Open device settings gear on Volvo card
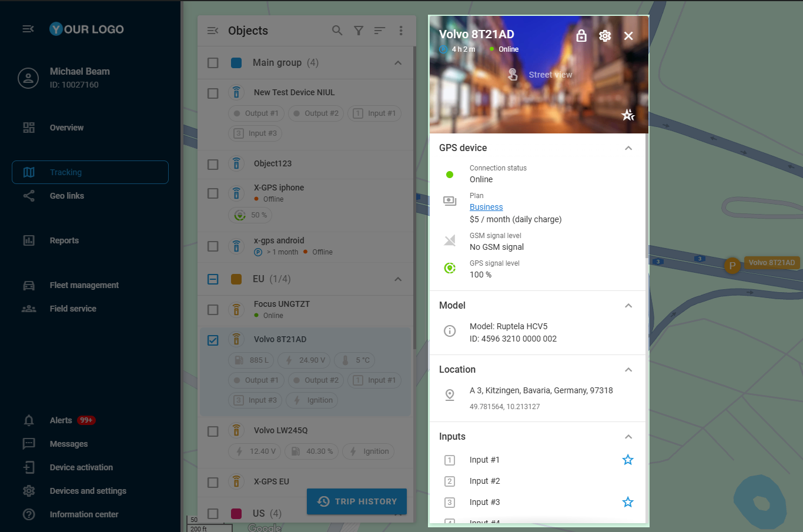 605,36
